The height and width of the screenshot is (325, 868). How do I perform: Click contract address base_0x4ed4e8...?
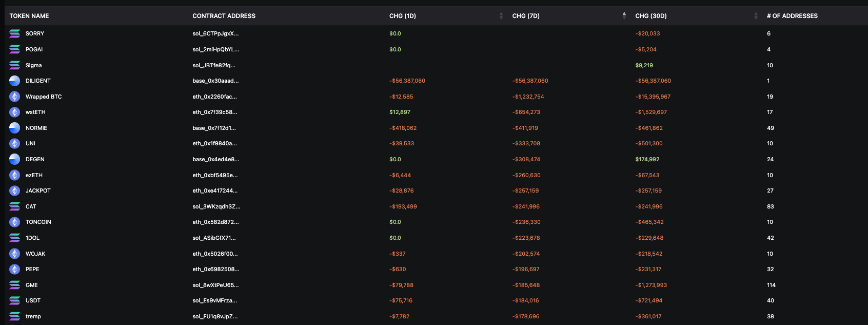[x=215, y=159]
